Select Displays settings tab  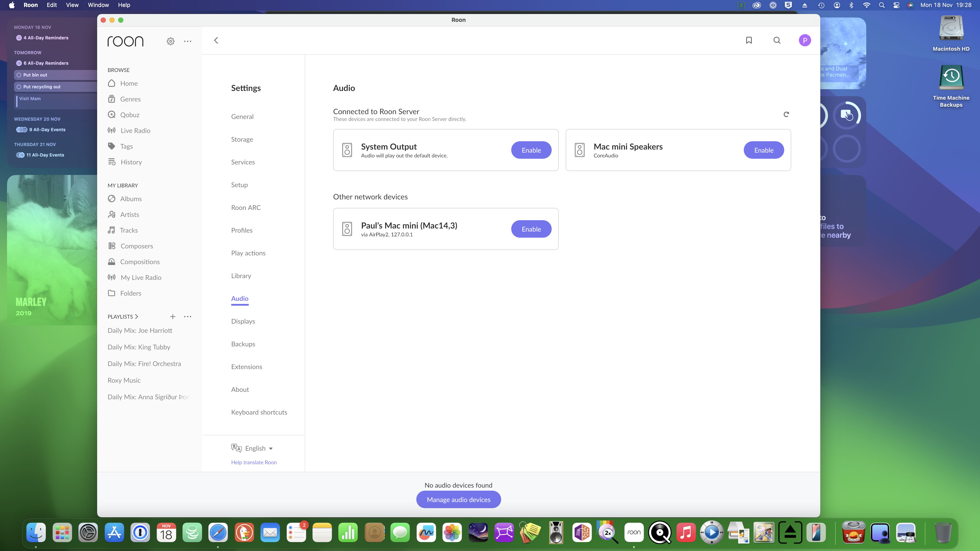[243, 321]
